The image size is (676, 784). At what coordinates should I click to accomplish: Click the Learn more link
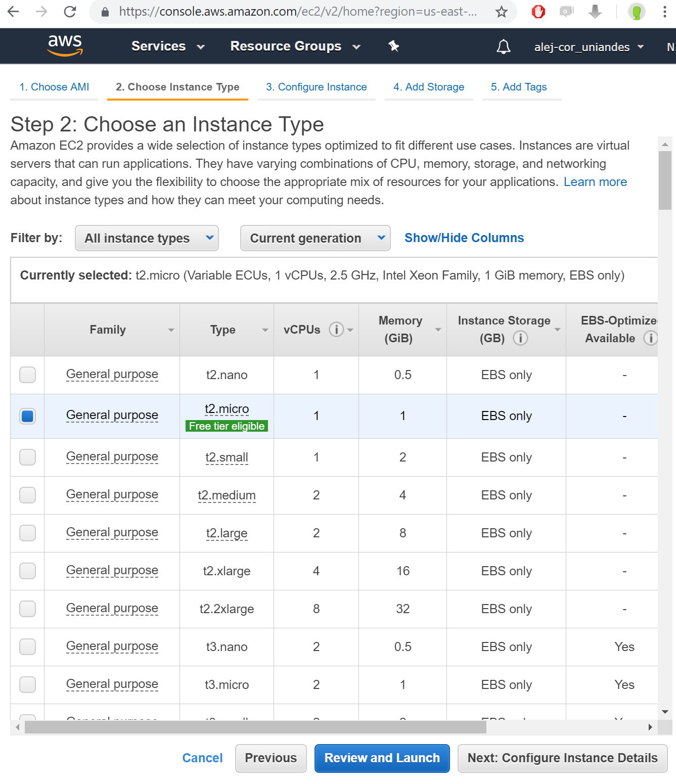coord(595,182)
